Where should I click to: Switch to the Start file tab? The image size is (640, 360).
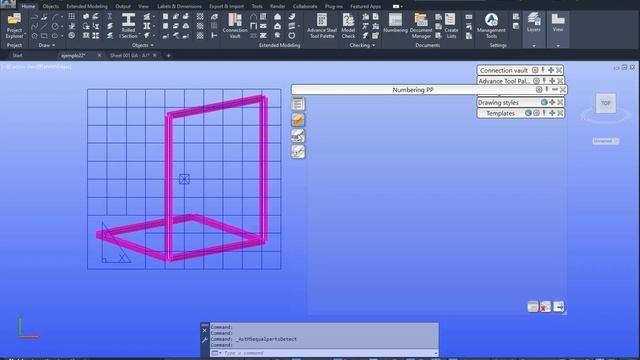pos(18,56)
